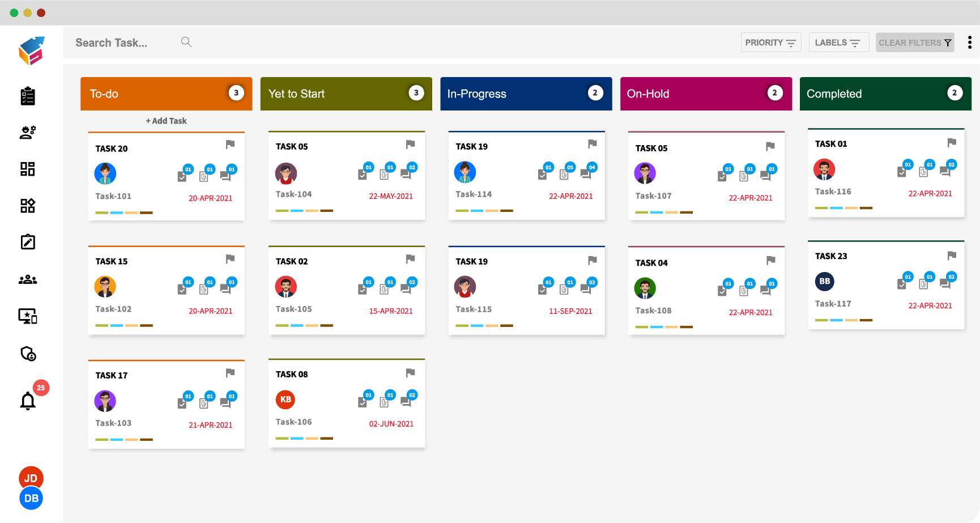
Task: Open notifications bell showing 25 alerts
Action: 28,401
